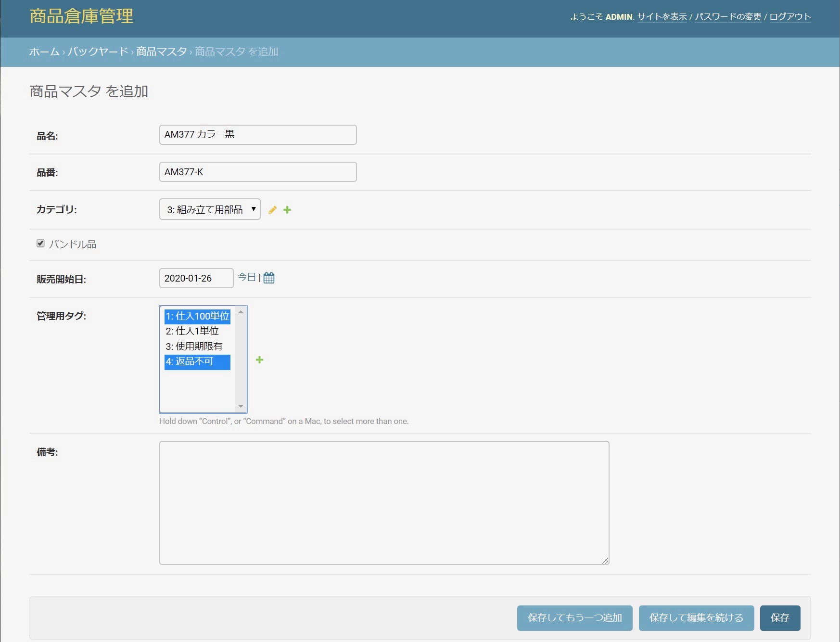This screenshot has height=642, width=840.
Task: Click the 今日 shortcut link
Action: tap(246, 277)
